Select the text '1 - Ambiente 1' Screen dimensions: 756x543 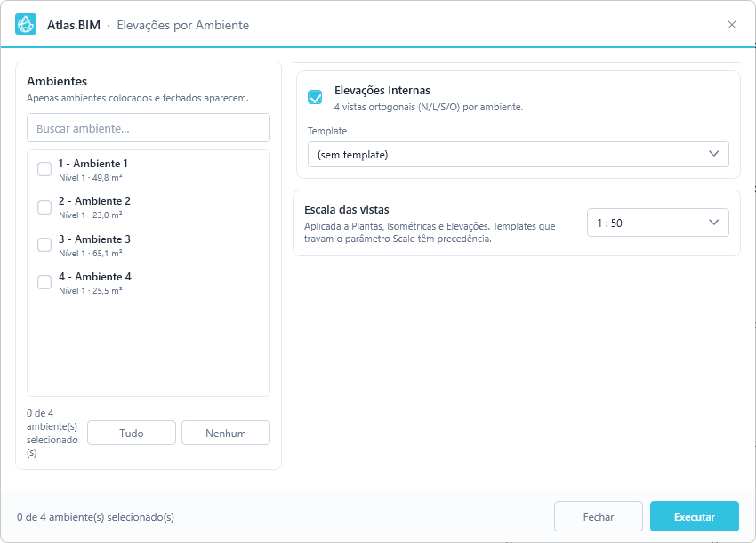(93, 164)
